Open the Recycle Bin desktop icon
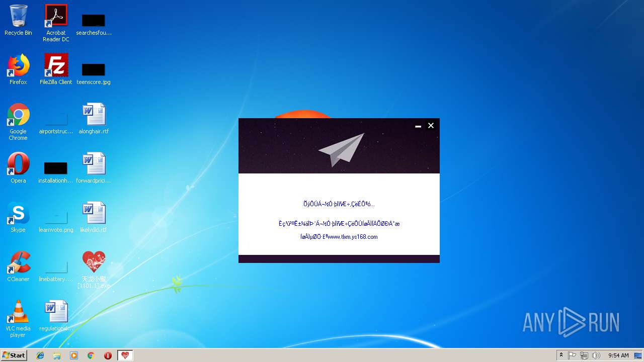 point(18,20)
